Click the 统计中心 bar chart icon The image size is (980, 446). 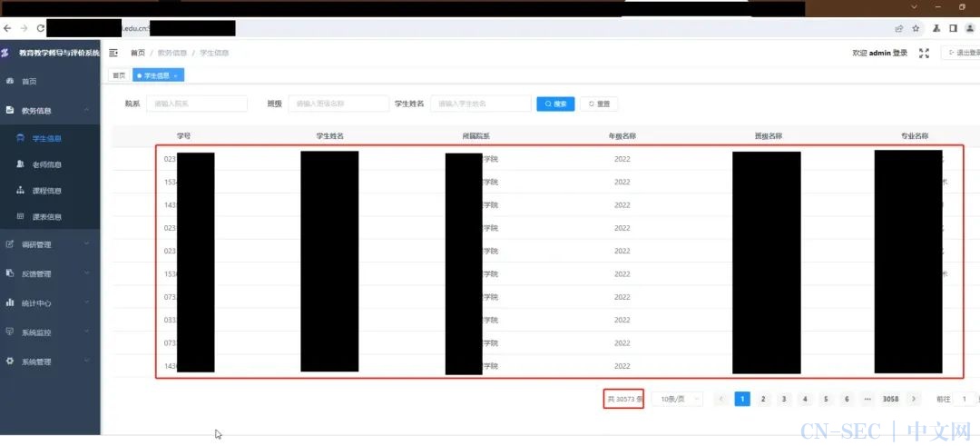(x=10, y=302)
